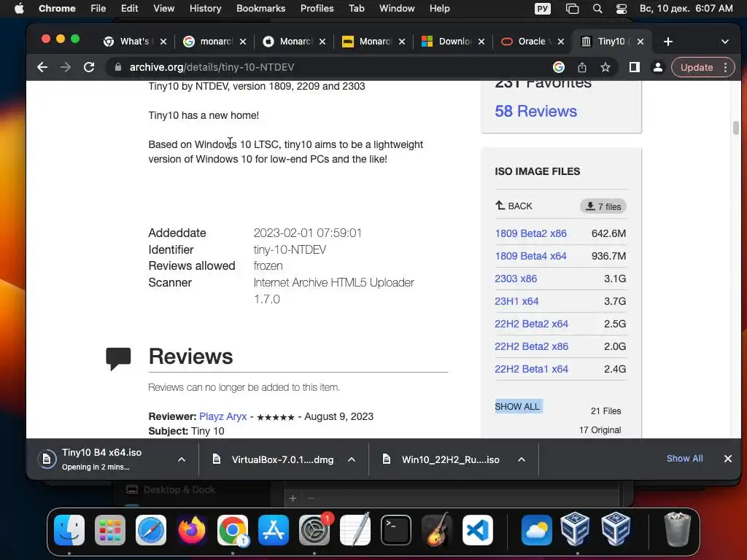Launch Visual Studio Code from the Dock
747x560 pixels.
tap(478, 530)
